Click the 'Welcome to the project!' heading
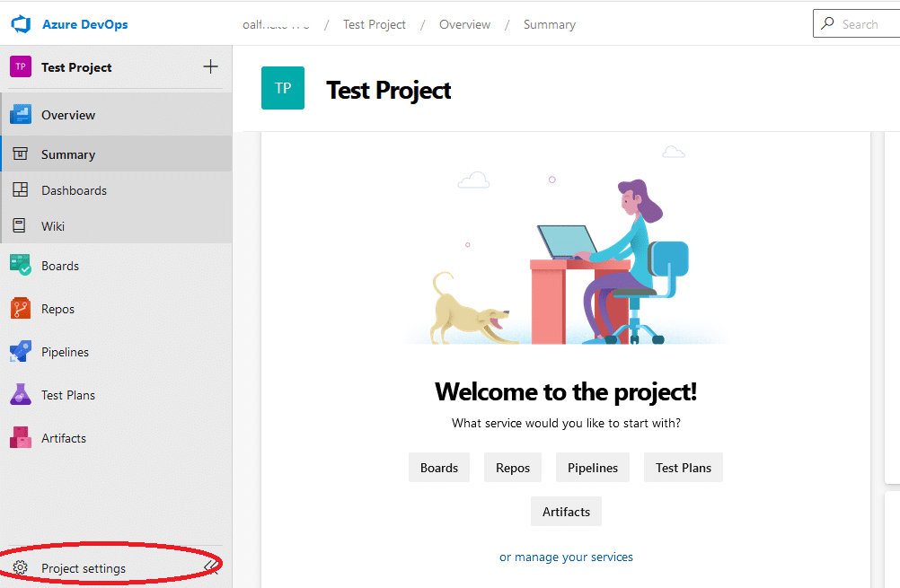The image size is (900, 588). point(566,391)
